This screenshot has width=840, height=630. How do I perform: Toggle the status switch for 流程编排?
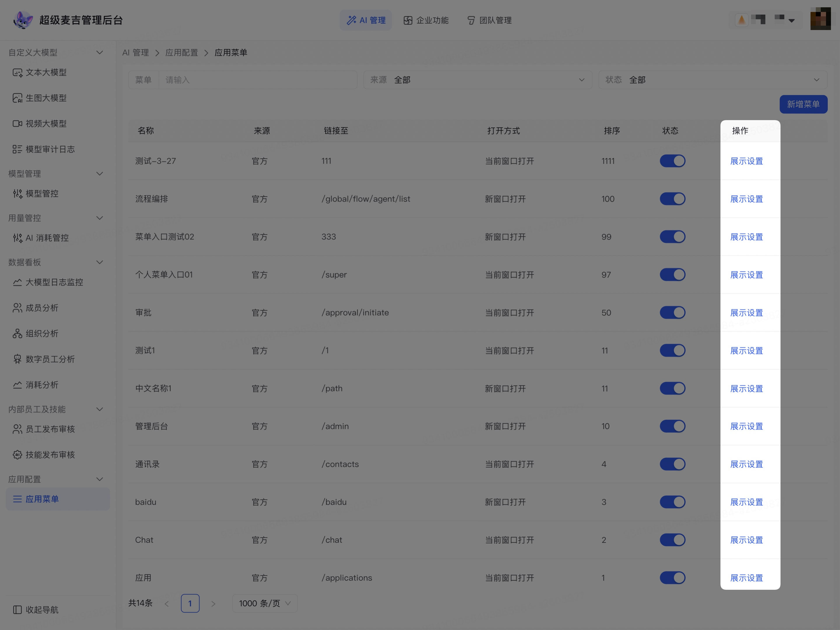[672, 199]
